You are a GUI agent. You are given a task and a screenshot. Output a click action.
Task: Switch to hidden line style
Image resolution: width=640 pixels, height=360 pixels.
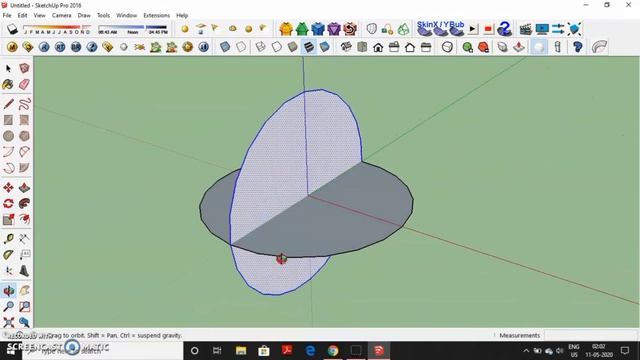tap(276, 47)
